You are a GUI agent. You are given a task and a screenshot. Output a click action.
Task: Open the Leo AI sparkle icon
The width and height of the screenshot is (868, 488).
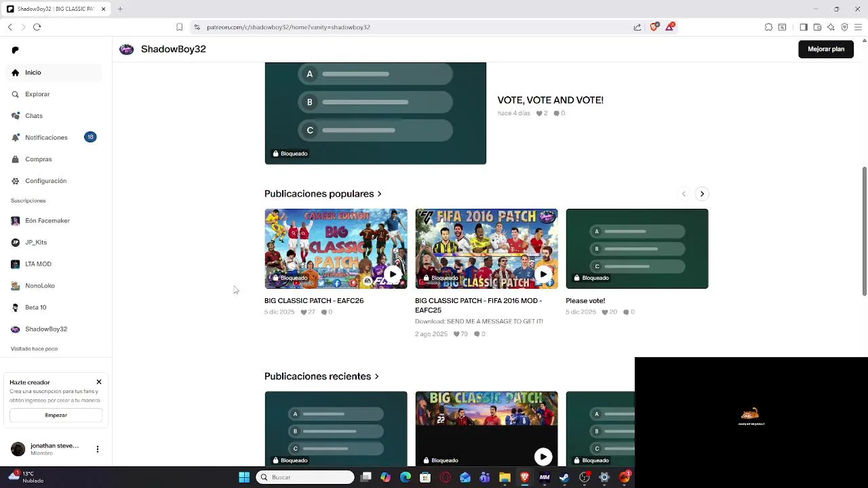831,27
